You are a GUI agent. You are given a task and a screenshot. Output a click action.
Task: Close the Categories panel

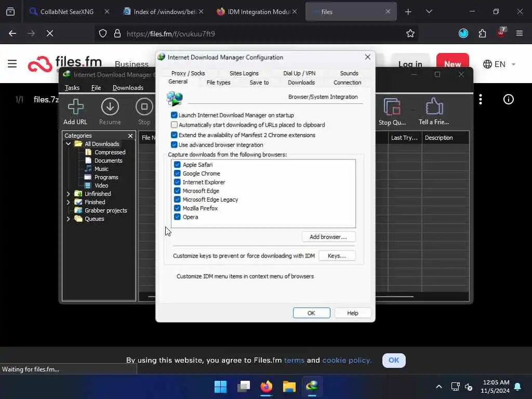coord(130,136)
